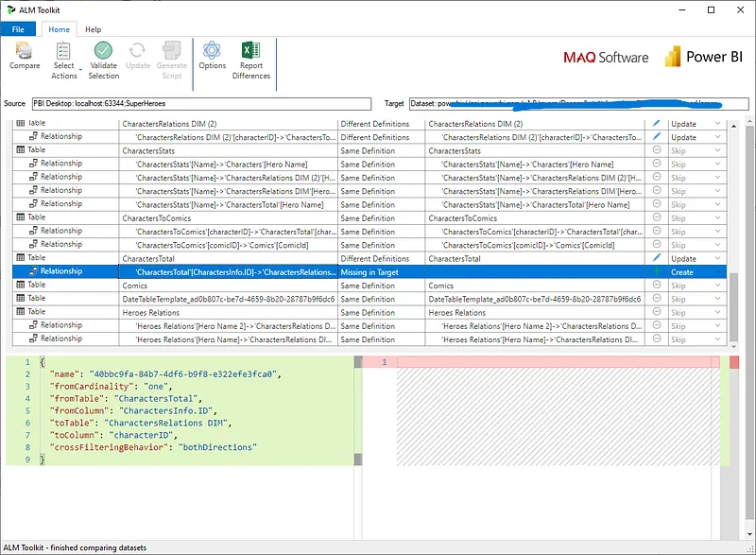
Task: Open the Help tab
Action: (x=93, y=29)
